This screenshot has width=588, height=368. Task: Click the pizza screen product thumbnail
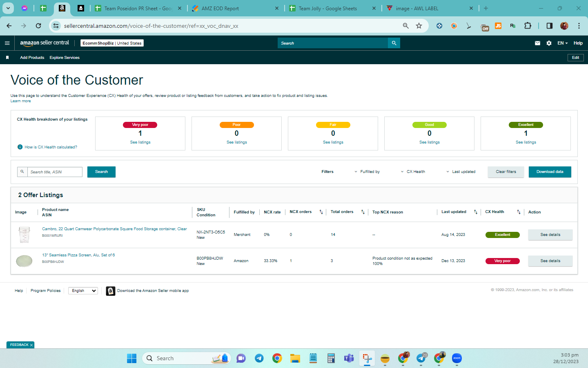pyautogui.click(x=24, y=260)
